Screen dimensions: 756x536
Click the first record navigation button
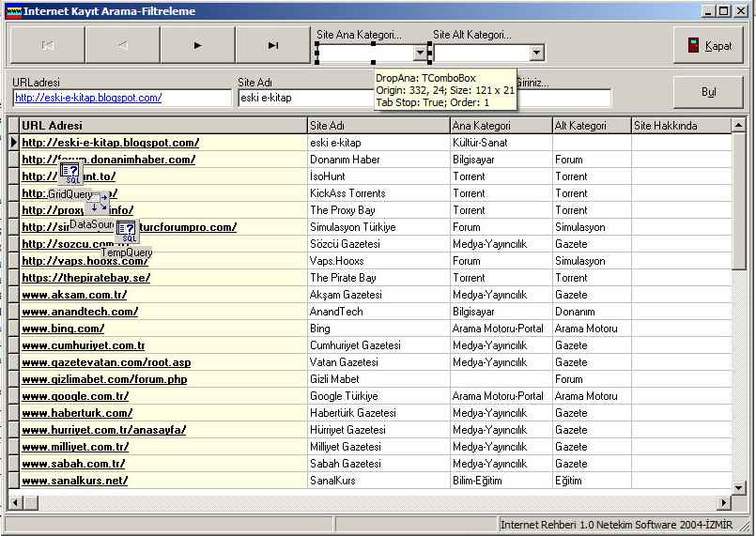47,45
